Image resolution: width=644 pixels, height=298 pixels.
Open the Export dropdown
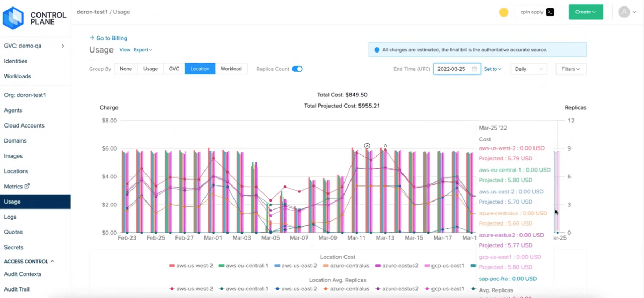[143, 50]
